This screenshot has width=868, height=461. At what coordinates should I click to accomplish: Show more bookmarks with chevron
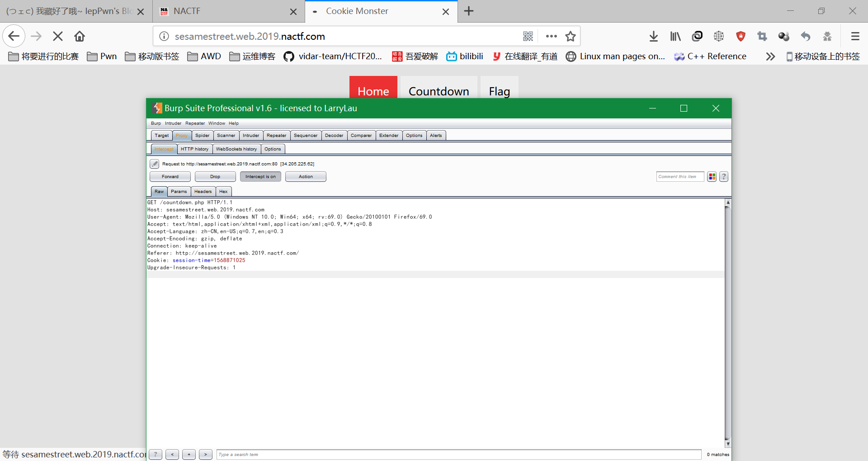point(770,56)
